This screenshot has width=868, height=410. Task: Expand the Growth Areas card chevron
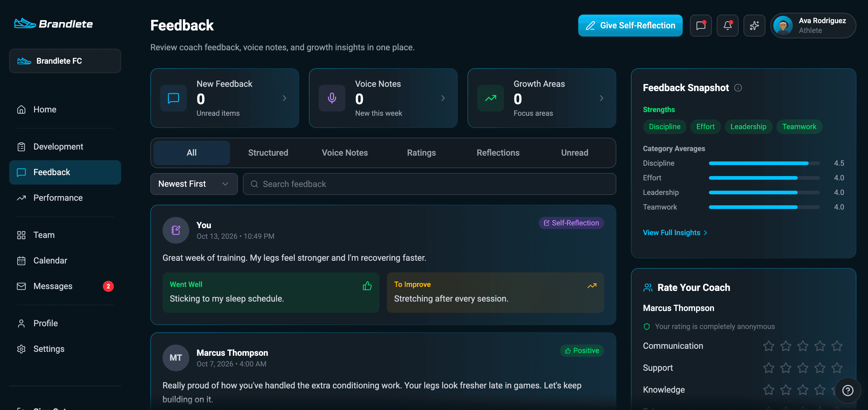(601, 98)
